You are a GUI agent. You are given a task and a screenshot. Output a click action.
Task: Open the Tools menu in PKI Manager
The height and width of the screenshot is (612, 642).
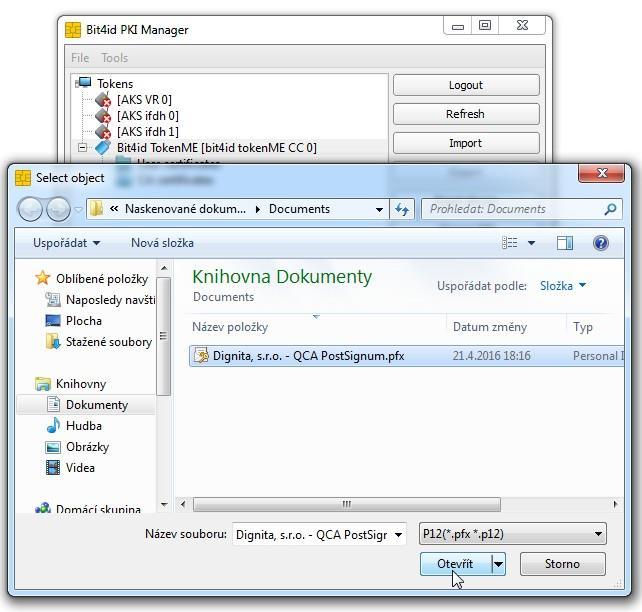point(115,58)
